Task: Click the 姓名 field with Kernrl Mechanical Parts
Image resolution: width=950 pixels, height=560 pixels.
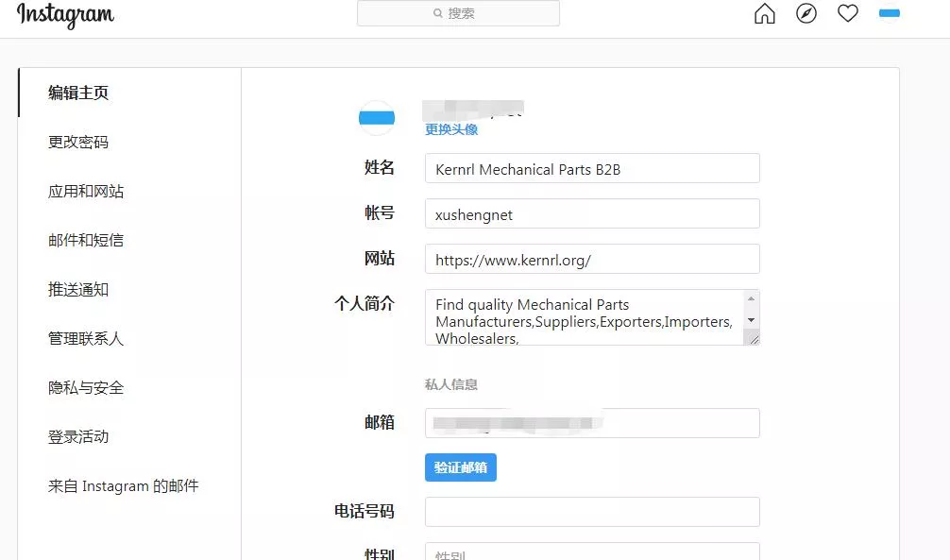Action: [592, 168]
